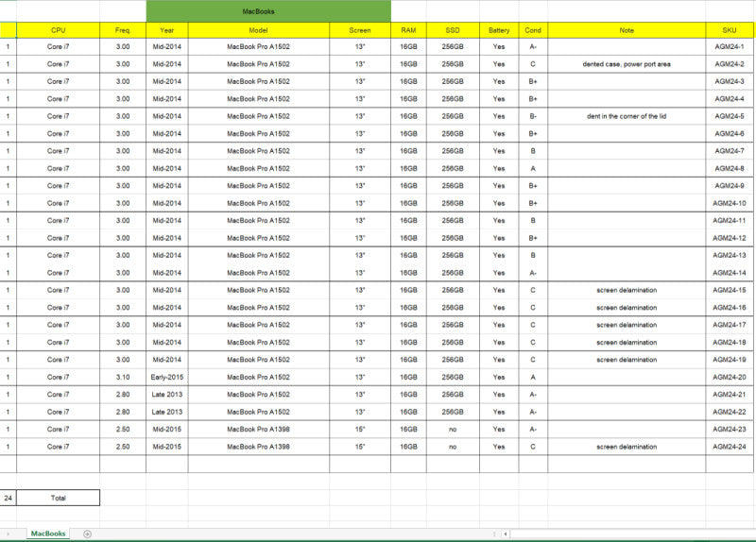The image size is (756, 542).
Task: Select the Cond header cell
Action: (533, 30)
